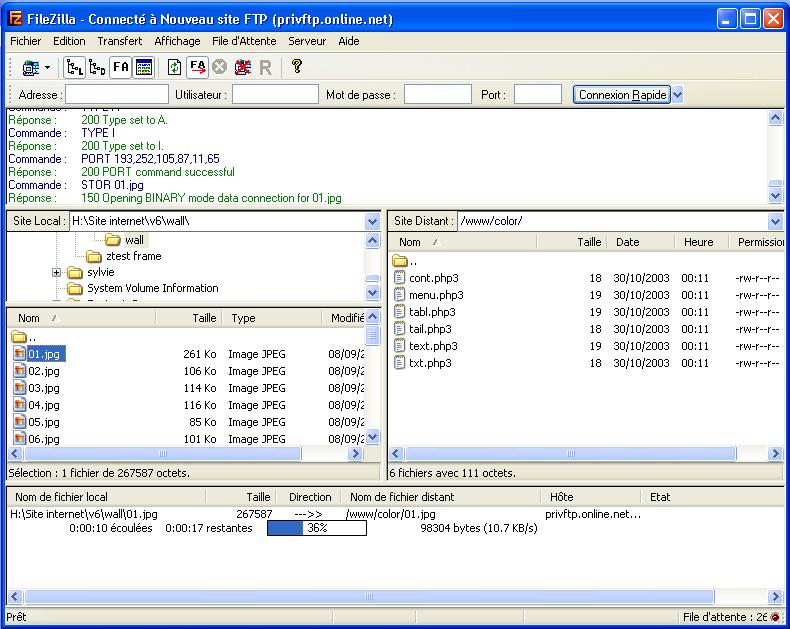Select the 04.jpg file icon
790x629 pixels.
click(x=19, y=405)
